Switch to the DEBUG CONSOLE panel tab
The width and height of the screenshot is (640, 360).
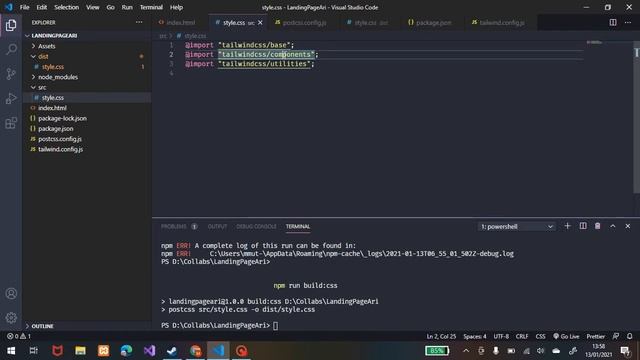pos(256,227)
